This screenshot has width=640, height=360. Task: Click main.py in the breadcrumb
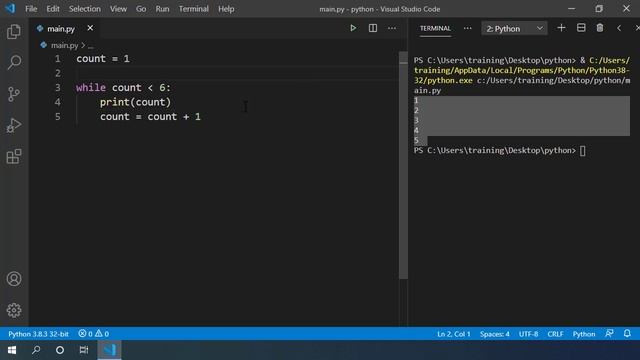point(64,45)
